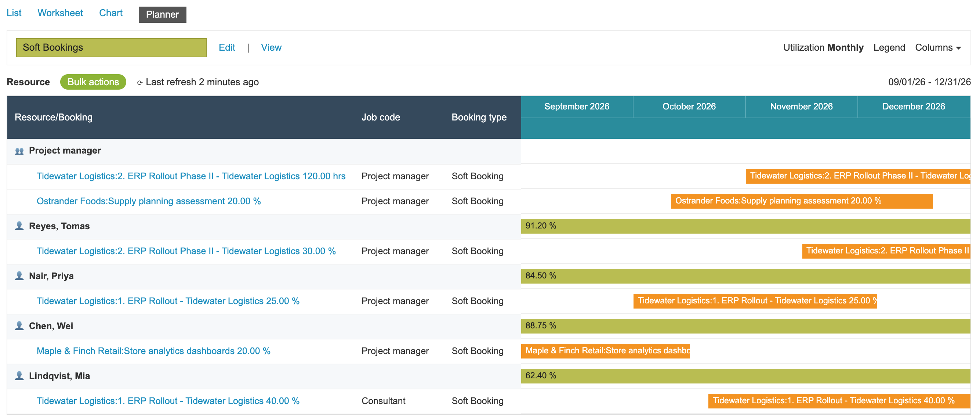980x418 pixels.
Task: Select the Reyes, Tomas resource row
Action: click(x=264, y=226)
